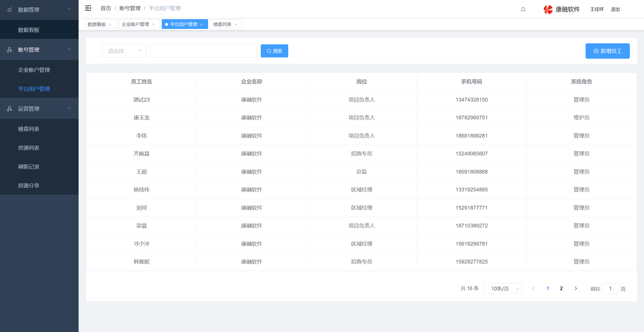Select the employee name 寻少冲
This screenshot has width=644, height=332.
click(141, 244)
